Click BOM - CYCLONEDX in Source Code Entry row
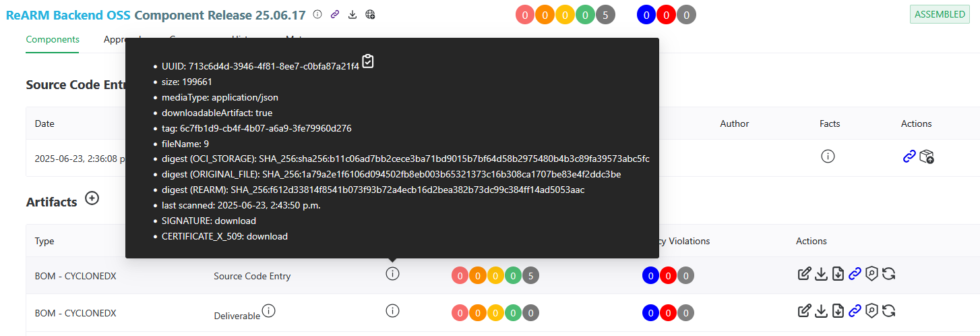Screen dimensions: 980x336 coord(75,276)
